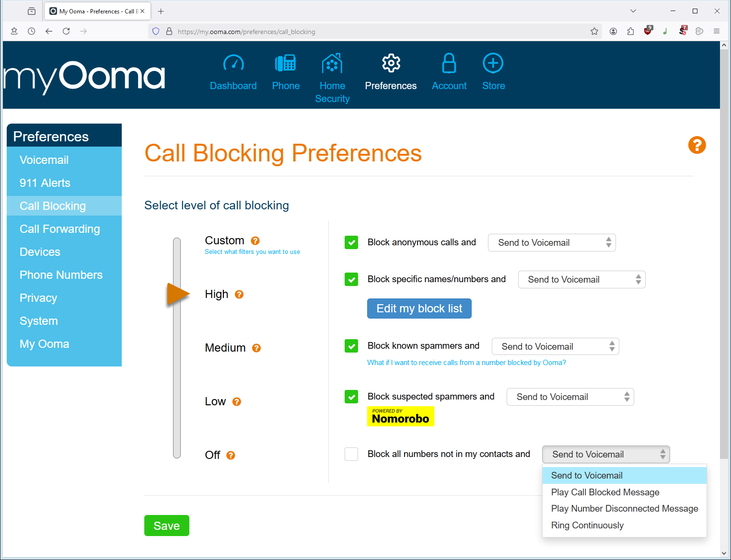The width and height of the screenshot is (731, 560).
Task: Save the call blocking preferences
Action: 166,526
